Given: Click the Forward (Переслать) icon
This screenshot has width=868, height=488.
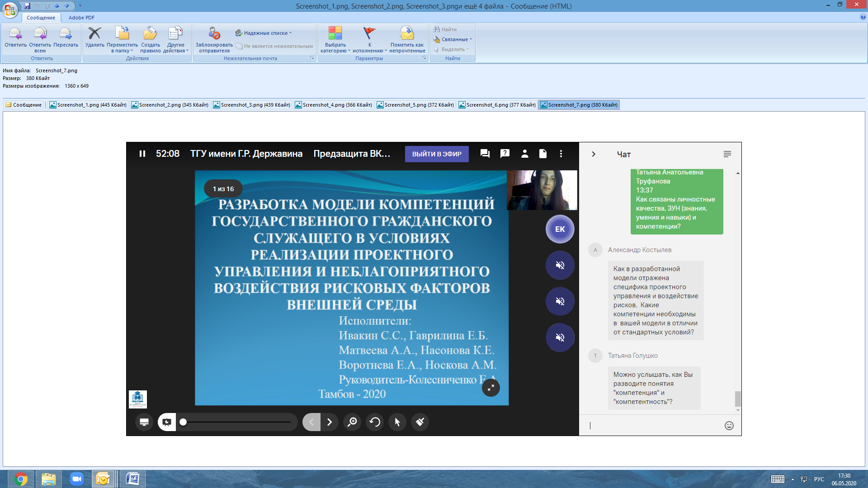Looking at the screenshot, I should (x=66, y=37).
